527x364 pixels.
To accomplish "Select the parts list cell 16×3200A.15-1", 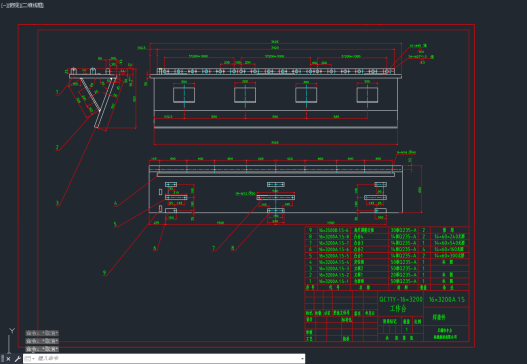I will (x=334, y=281).
